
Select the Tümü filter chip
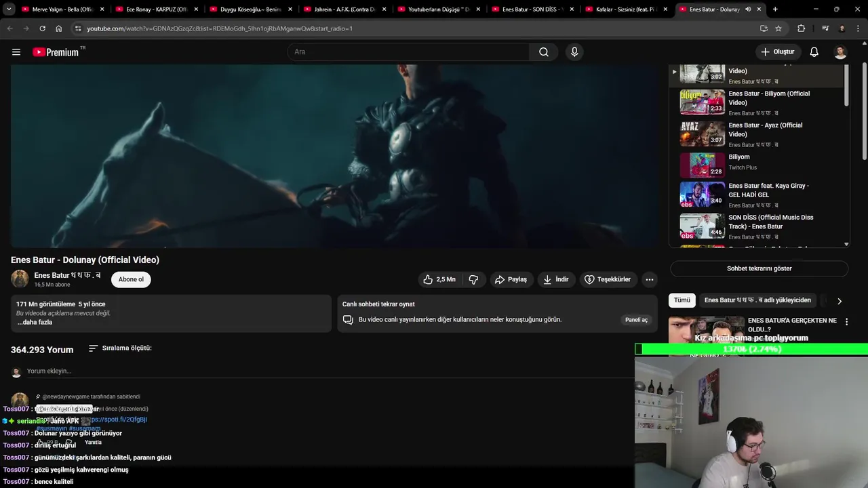pyautogui.click(x=682, y=300)
